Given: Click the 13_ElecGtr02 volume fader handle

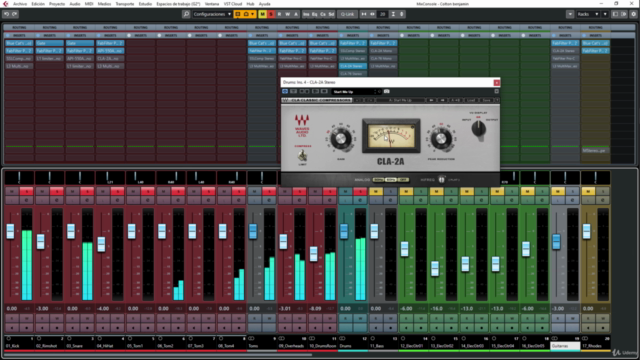Looking at the screenshot, I should pyautogui.click(x=435, y=269).
